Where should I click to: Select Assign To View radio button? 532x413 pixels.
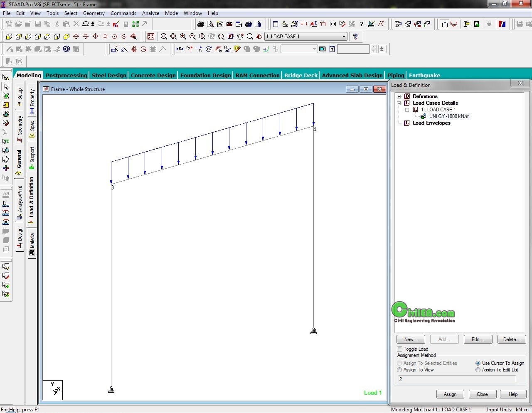[x=400, y=370]
